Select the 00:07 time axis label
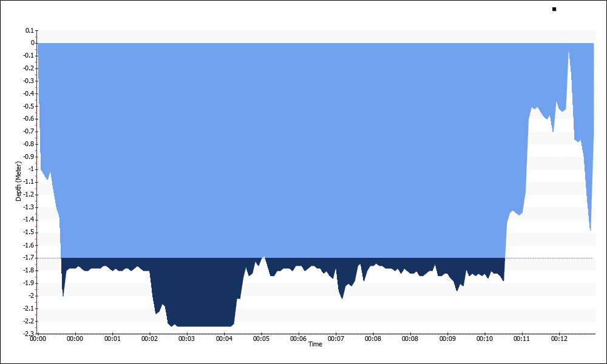607x364 pixels. click(336, 339)
